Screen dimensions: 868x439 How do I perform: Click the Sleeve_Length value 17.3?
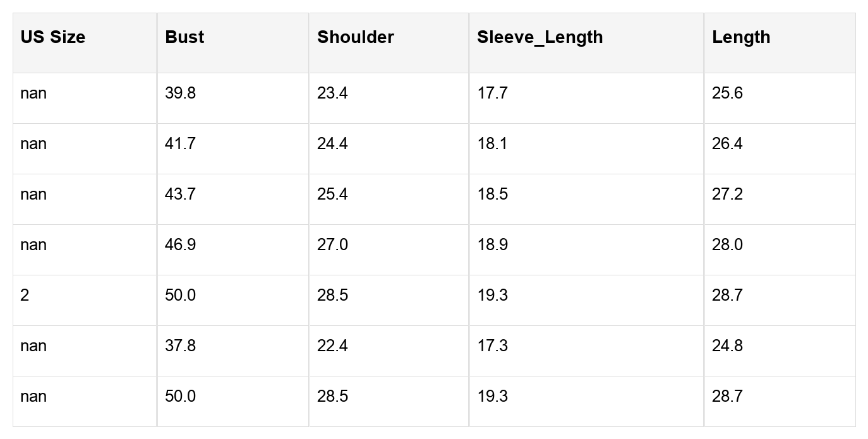point(492,346)
